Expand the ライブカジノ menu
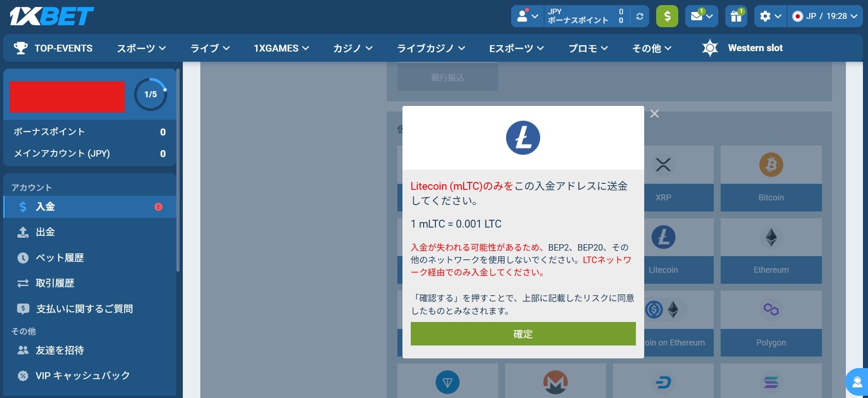The width and height of the screenshot is (868, 398). (x=431, y=48)
